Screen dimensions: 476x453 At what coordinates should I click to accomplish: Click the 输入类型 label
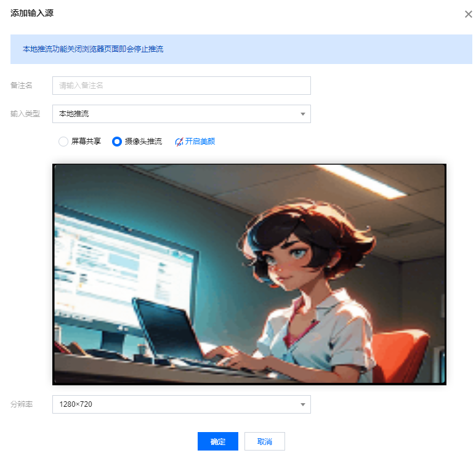[25, 114]
